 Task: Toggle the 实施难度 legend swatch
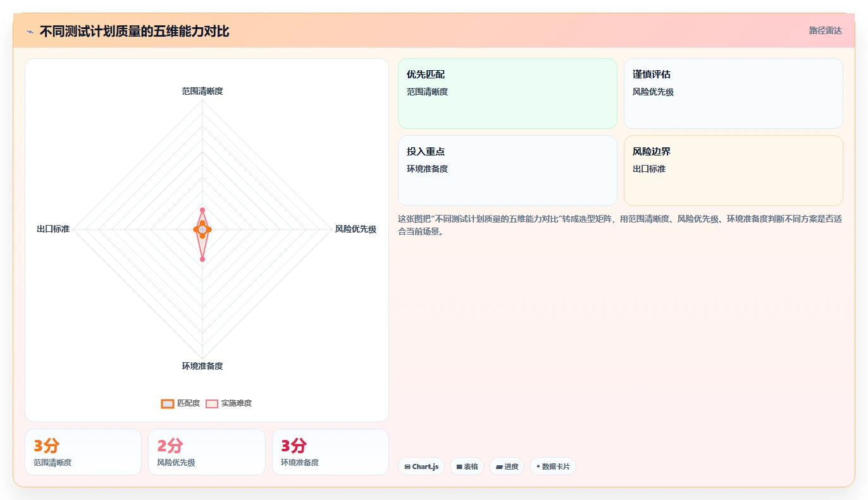[x=212, y=403]
